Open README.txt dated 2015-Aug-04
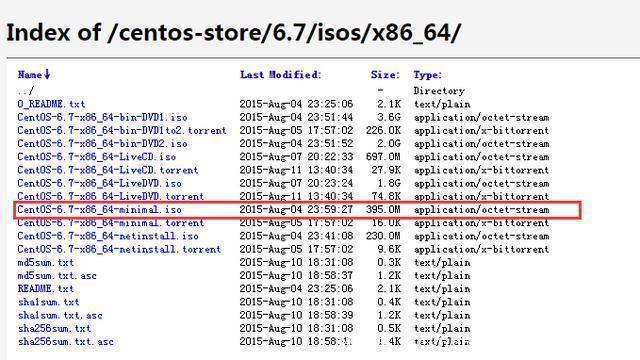This screenshot has height=360, width=640. [x=46, y=289]
